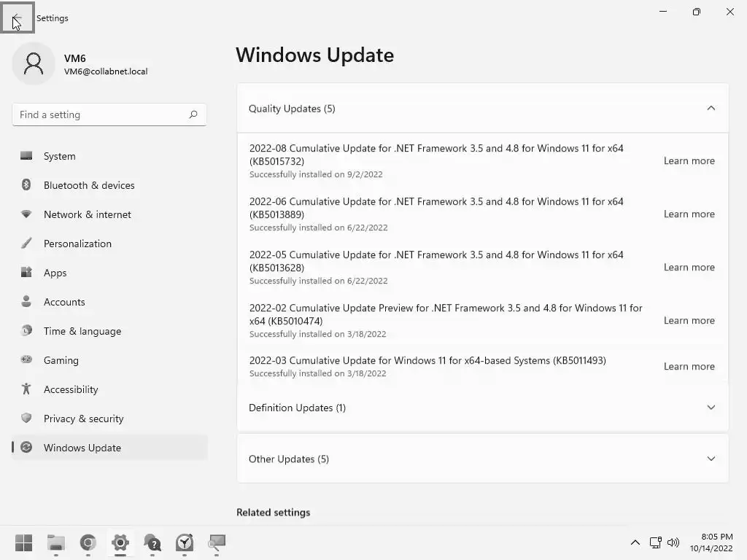Open the VM6 user account avatar

[34, 63]
